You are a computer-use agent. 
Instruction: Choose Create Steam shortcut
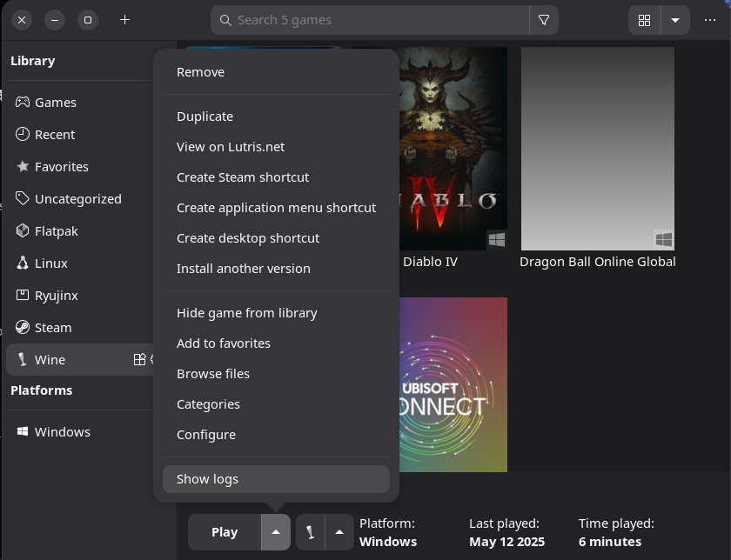276,177
